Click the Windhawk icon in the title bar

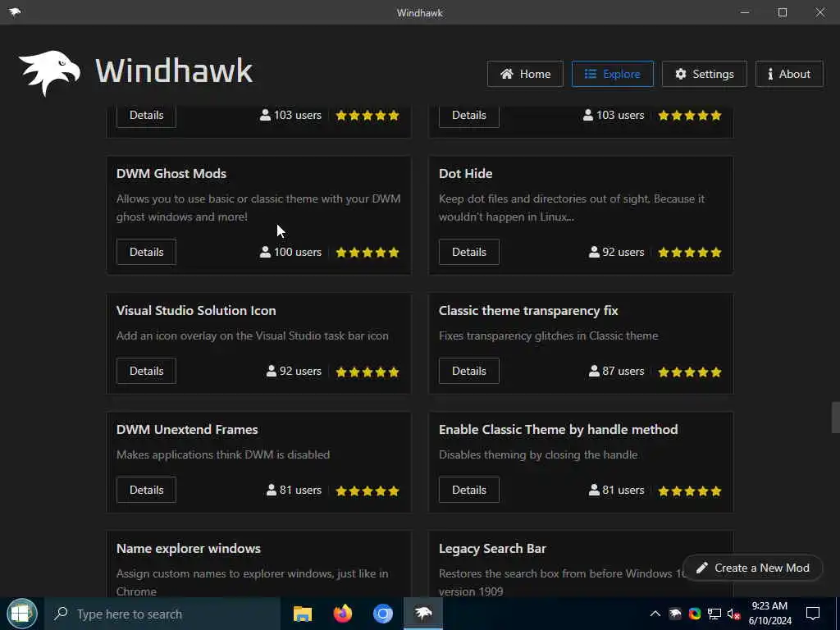pos(15,11)
